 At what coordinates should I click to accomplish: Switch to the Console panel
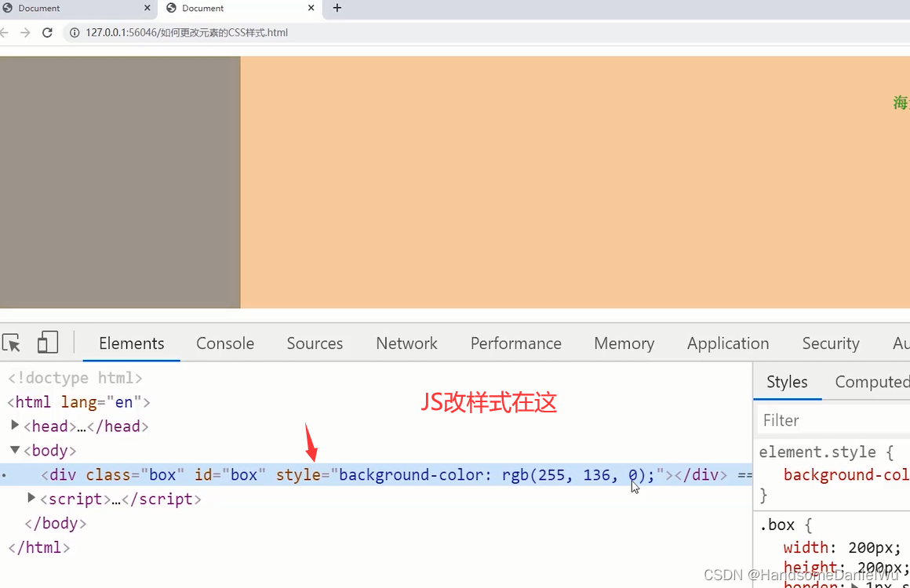[225, 343]
